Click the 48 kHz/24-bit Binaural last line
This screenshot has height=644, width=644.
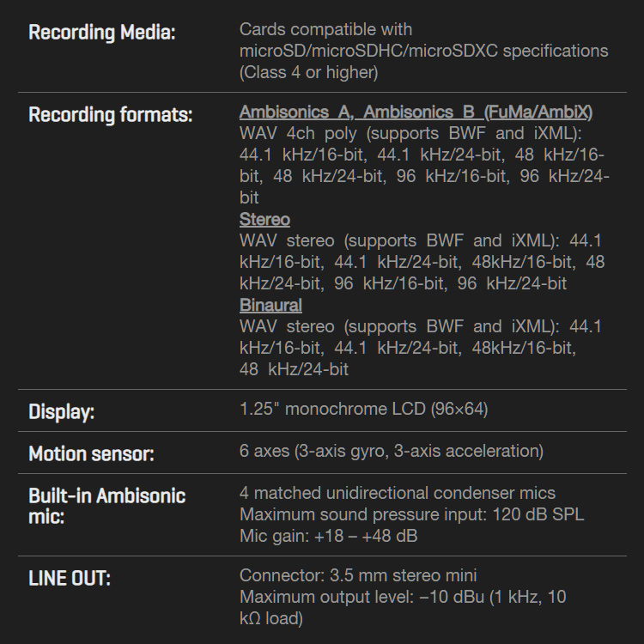click(x=294, y=369)
